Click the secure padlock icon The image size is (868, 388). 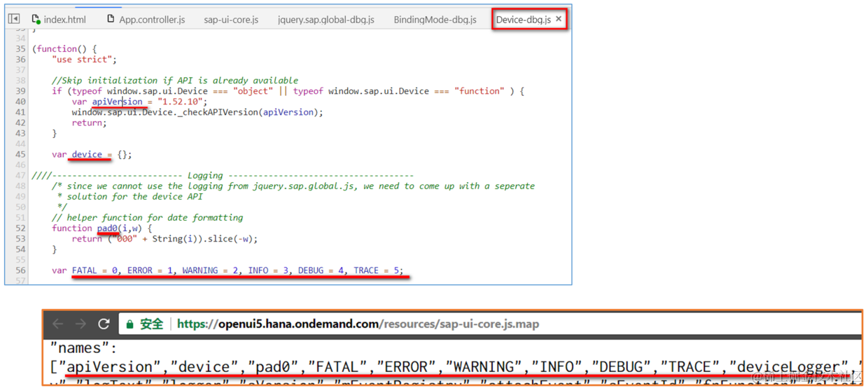130,324
